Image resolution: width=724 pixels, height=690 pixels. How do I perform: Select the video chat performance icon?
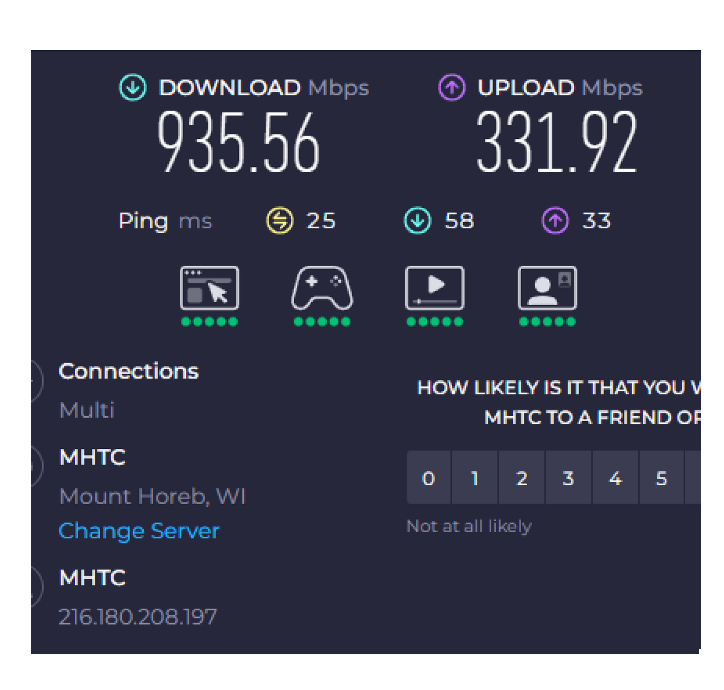pos(547,288)
